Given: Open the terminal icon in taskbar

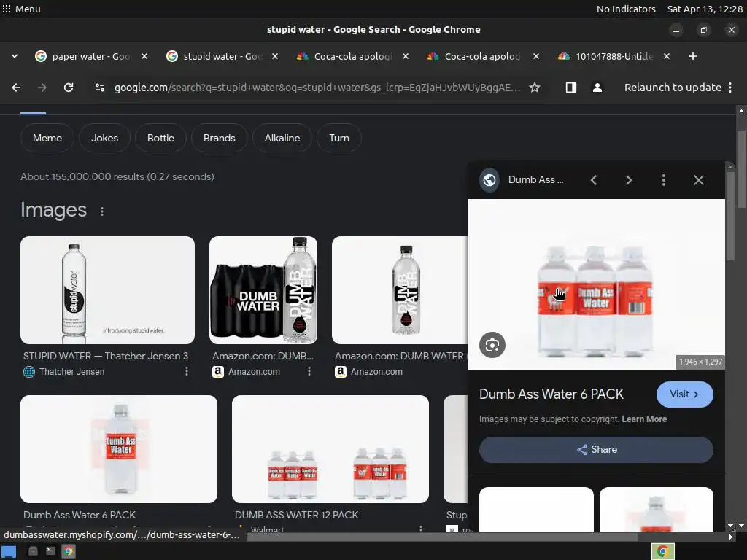Looking at the screenshot, I should [x=50, y=551].
